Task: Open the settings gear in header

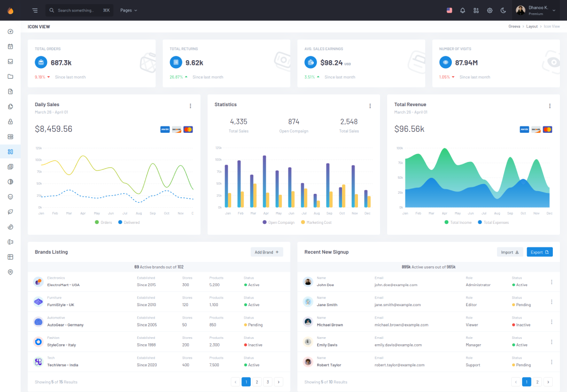Action: point(489,10)
